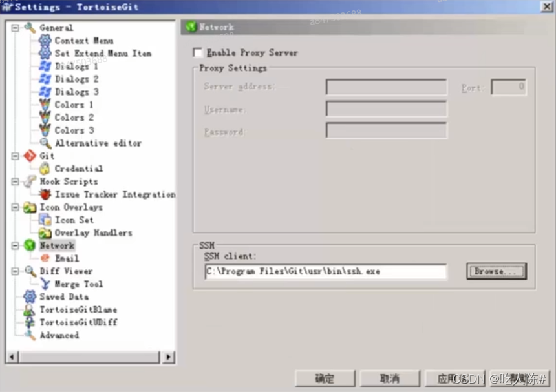Click the Issue Tracker Integration bug icon
Image resolution: width=556 pixels, height=392 pixels.
[45, 194]
